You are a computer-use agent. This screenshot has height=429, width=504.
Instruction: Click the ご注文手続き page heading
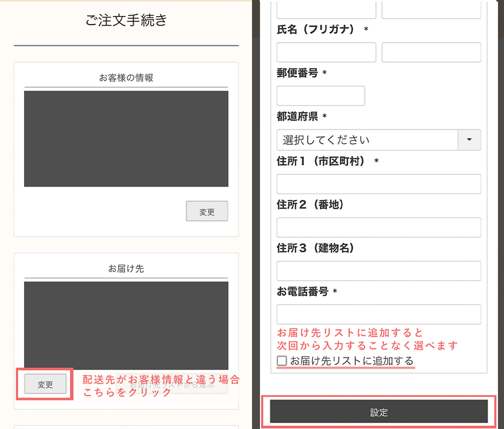pyautogui.click(x=126, y=20)
